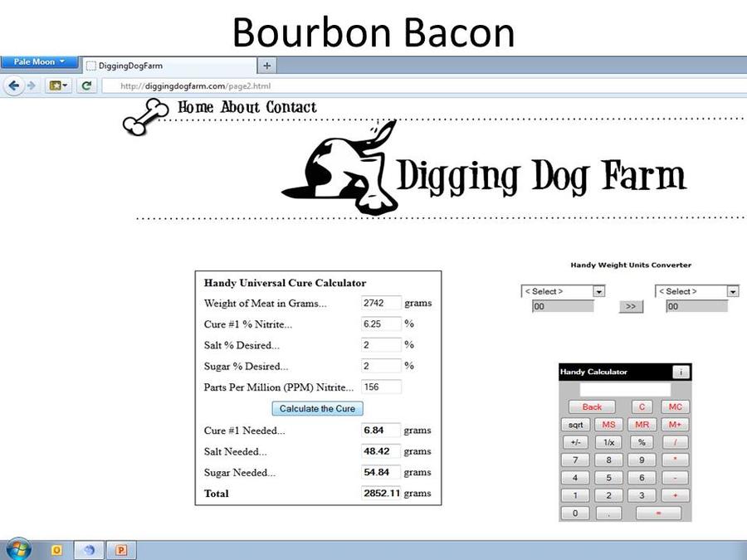Click the Calculate the Cure button

pyautogui.click(x=317, y=408)
